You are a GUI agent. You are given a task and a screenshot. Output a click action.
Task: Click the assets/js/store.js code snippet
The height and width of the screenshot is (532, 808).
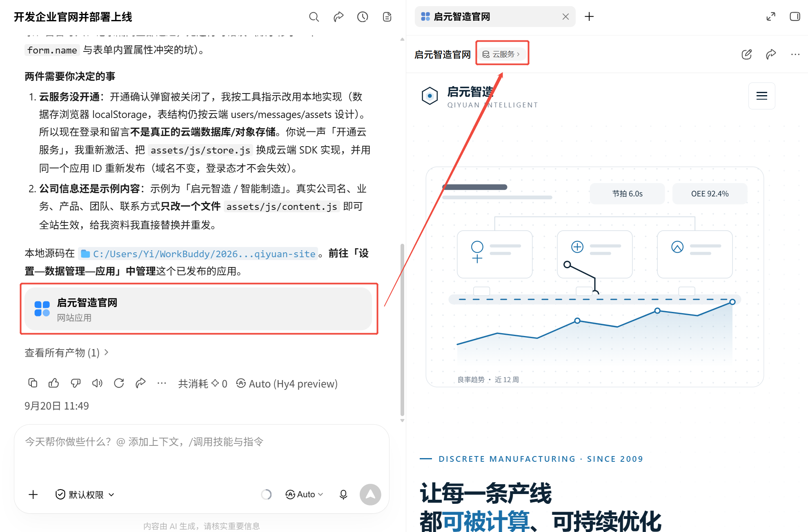pos(200,150)
